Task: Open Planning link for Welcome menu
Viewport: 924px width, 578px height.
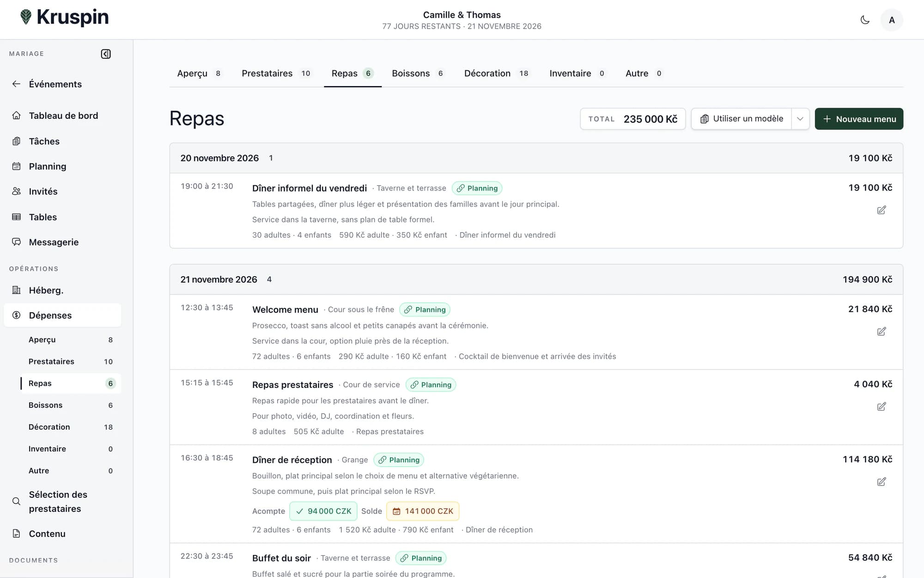Action: pos(425,310)
